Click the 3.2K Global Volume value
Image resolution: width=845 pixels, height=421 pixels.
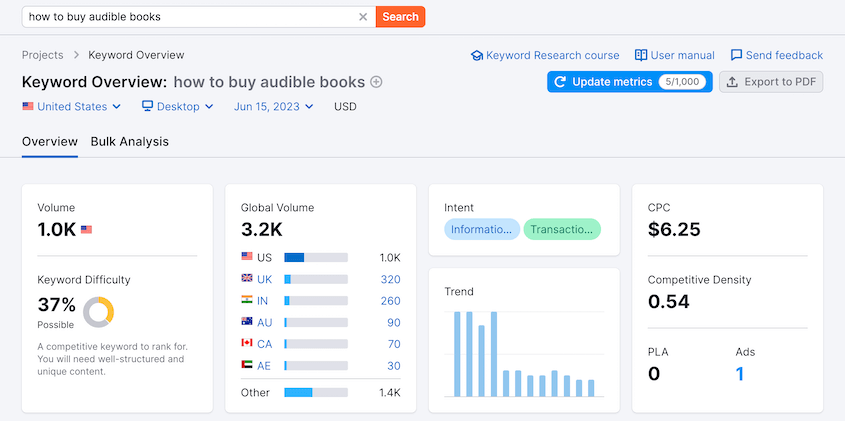(x=261, y=230)
